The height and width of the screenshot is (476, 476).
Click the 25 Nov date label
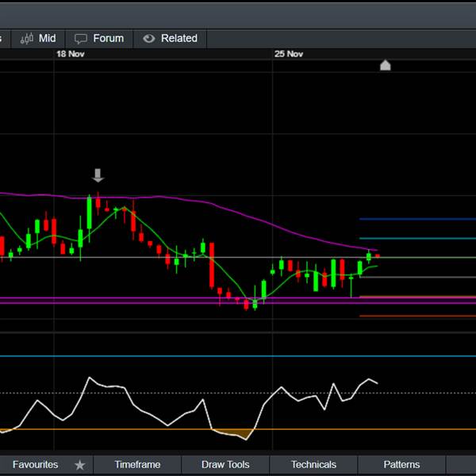(289, 54)
